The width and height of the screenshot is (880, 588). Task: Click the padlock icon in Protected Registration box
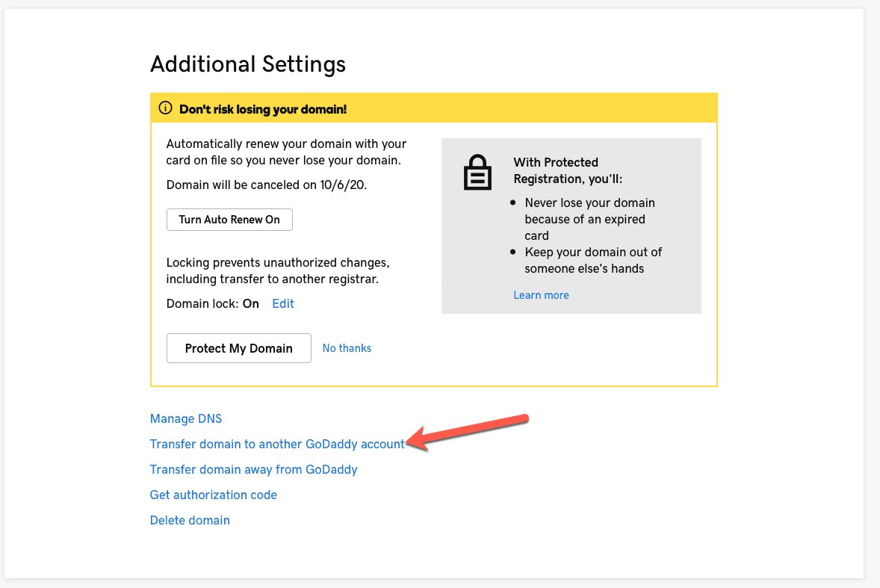click(x=477, y=172)
